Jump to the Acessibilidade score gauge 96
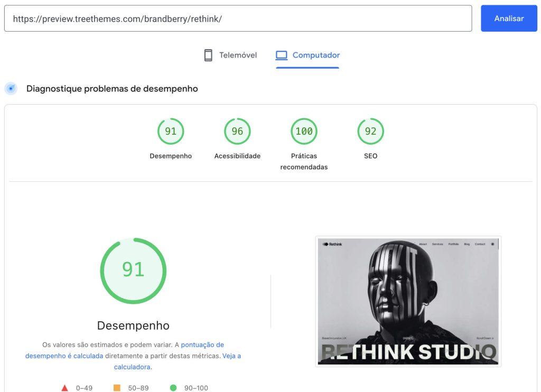541x392 pixels. [x=237, y=132]
